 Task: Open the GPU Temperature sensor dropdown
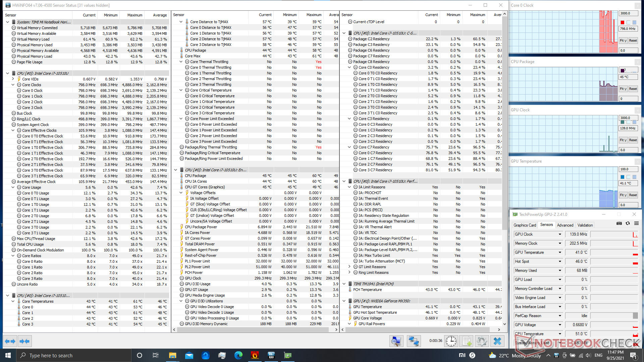point(560,252)
